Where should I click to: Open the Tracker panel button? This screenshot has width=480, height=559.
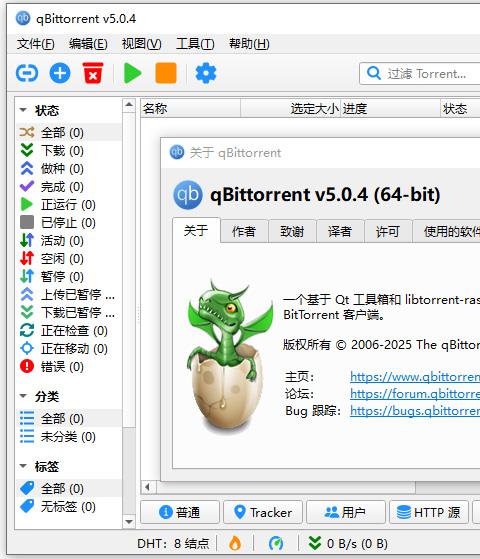263,512
